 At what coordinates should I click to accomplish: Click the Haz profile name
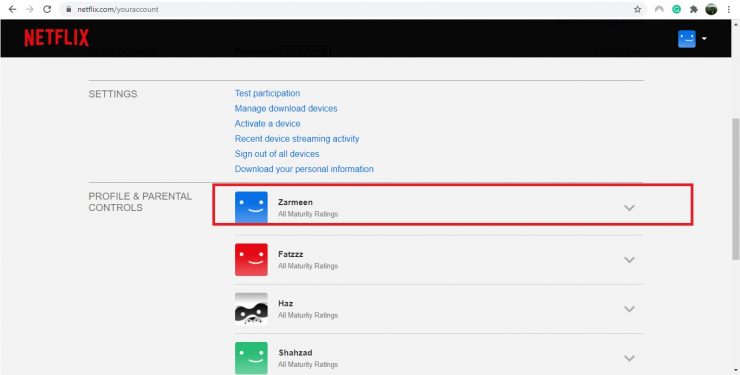(x=286, y=303)
